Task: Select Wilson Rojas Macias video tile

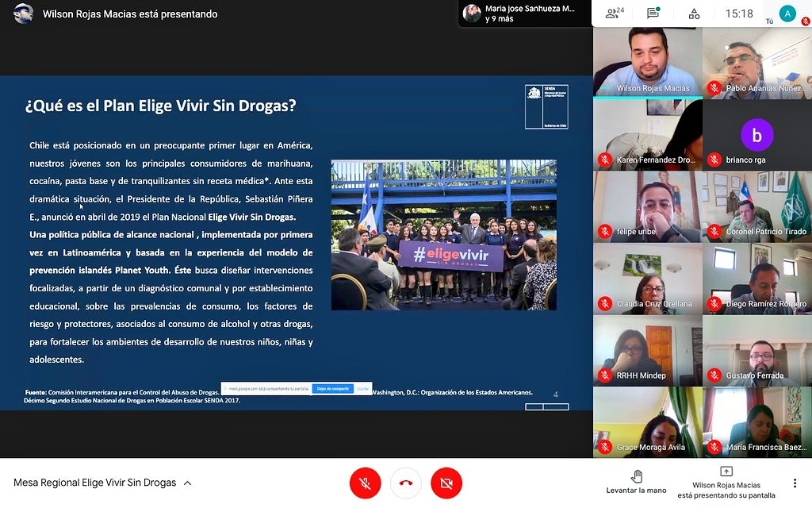Action: pyautogui.click(x=647, y=63)
